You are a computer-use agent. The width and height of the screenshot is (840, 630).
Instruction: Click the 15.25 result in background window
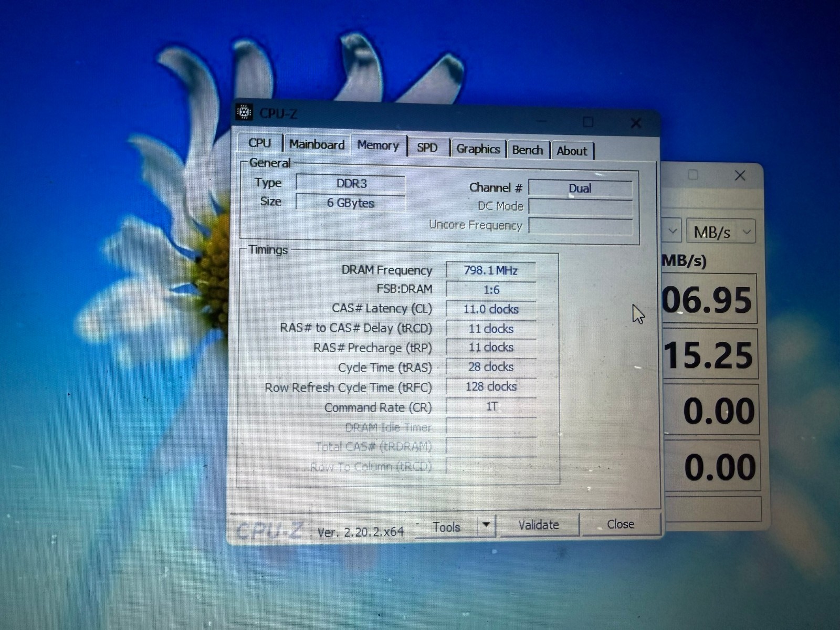(709, 355)
